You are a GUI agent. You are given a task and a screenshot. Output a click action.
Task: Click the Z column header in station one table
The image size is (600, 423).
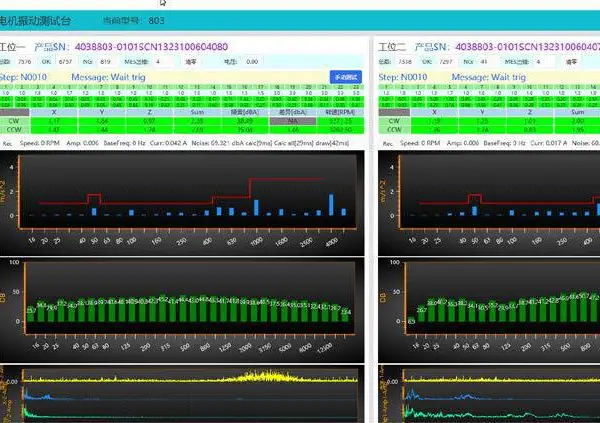pyautogui.click(x=150, y=112)
